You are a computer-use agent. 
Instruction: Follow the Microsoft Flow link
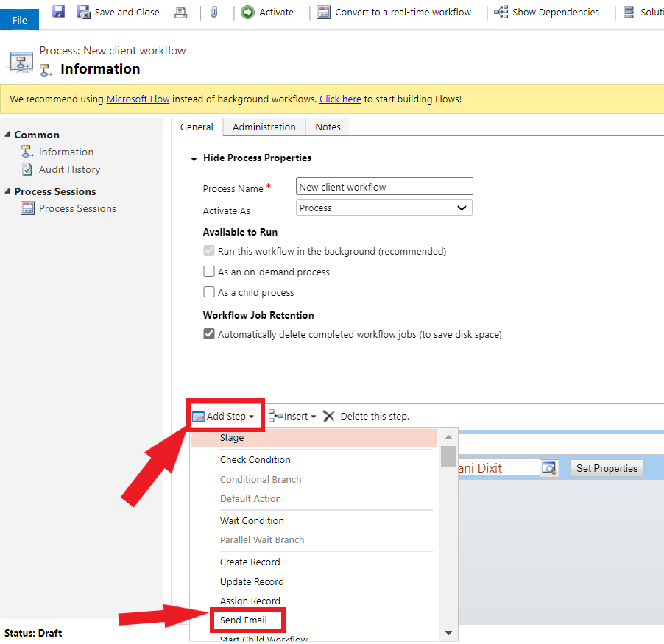tap(138, 99)
